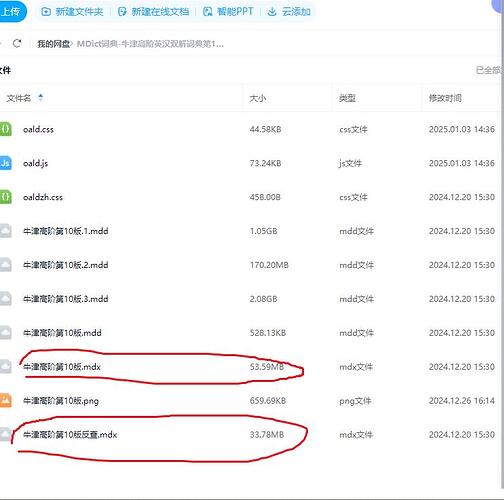Open the oald.js file name
Viewport: 504px width, 500px height.
[35, 163]
